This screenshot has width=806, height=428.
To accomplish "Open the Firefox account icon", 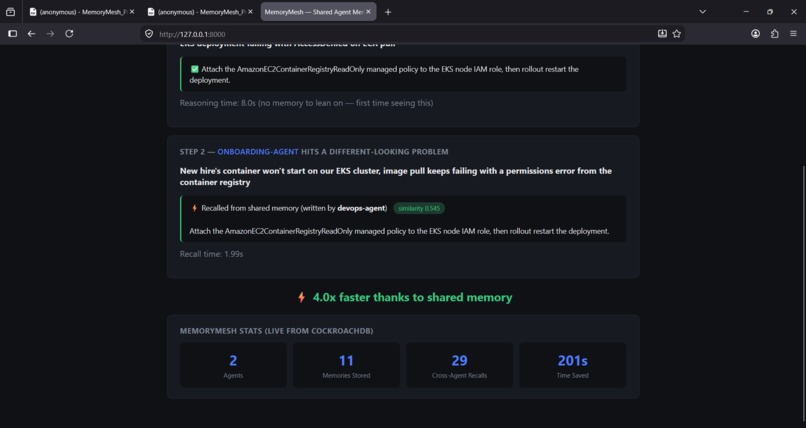I will [x=756, y=34].
